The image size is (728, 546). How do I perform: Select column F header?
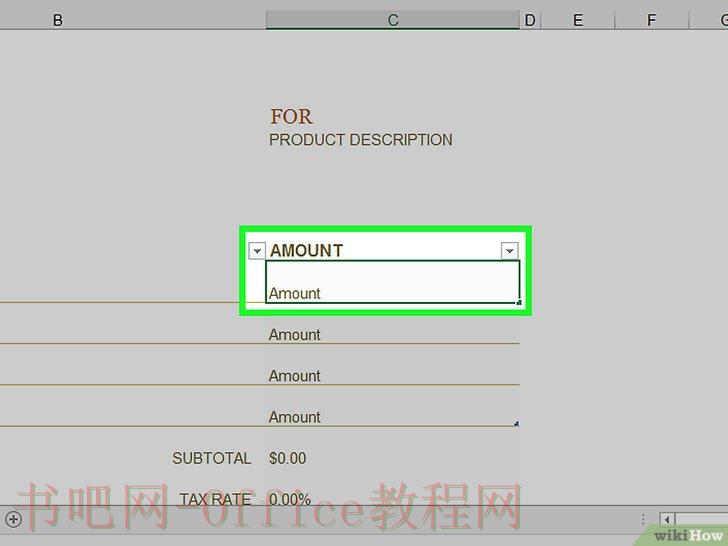coord(651,20)
